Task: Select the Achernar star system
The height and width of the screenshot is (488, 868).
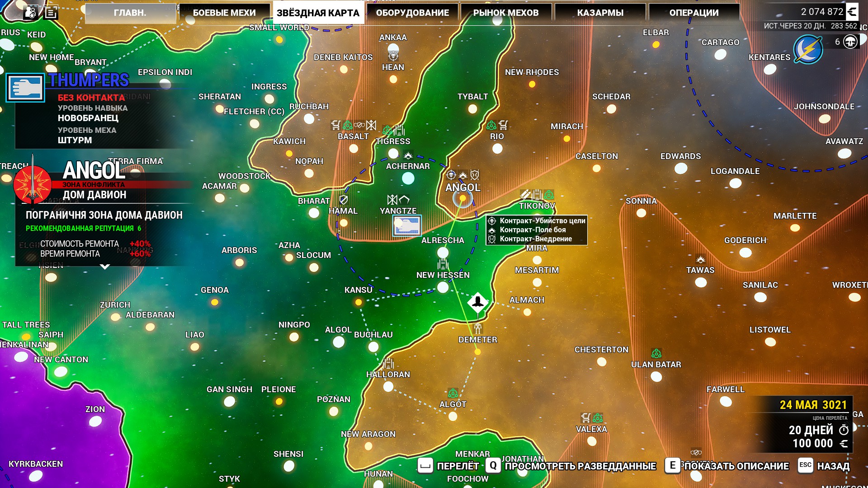Action: click(x=408, y=178)
